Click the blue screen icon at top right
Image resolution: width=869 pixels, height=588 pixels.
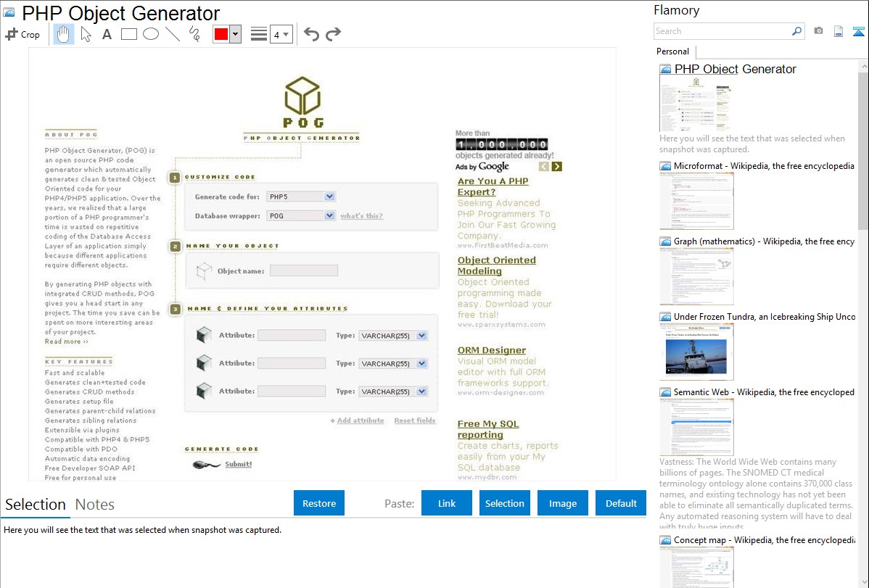[858, 31]
